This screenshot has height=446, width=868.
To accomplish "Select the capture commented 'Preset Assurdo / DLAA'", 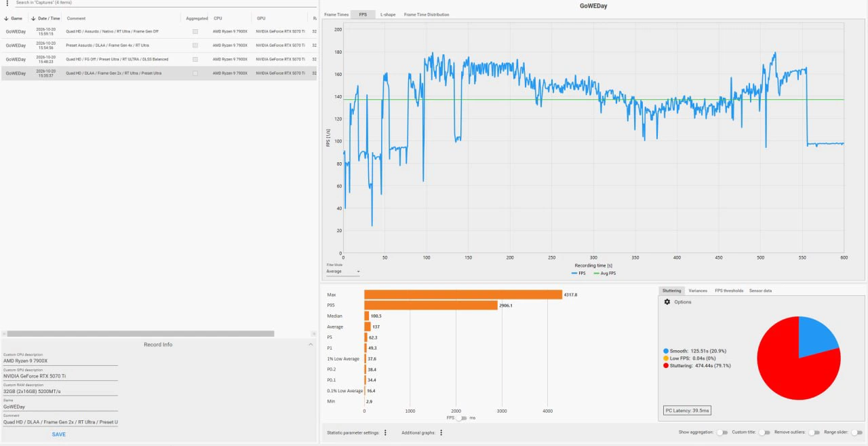I will point(159,45).
